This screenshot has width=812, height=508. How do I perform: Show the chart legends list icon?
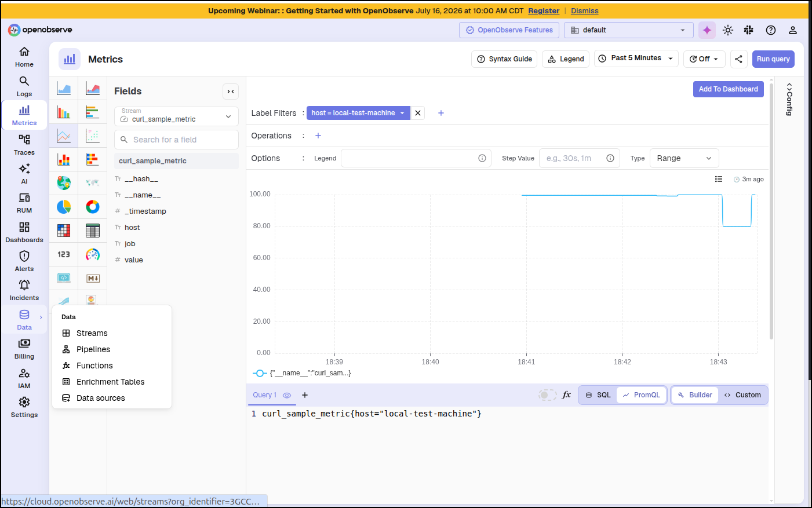click(x=719, y=179)
